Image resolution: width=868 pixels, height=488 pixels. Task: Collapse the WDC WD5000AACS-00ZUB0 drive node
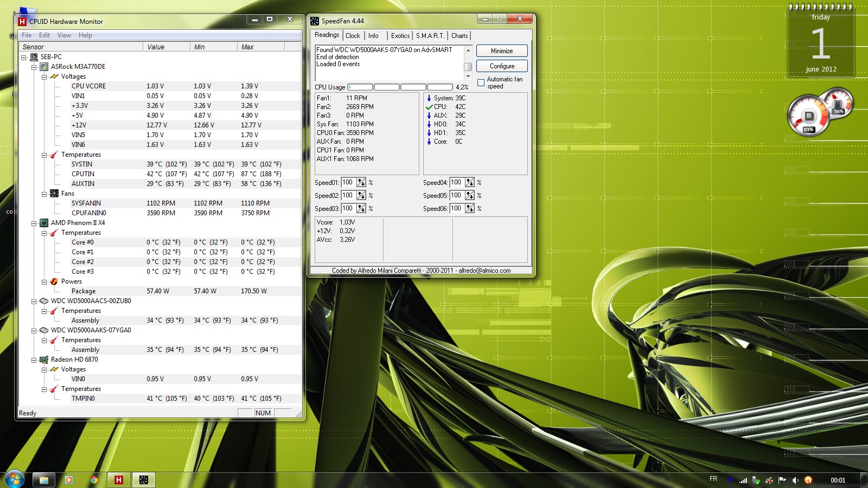[x=34, y=301]
